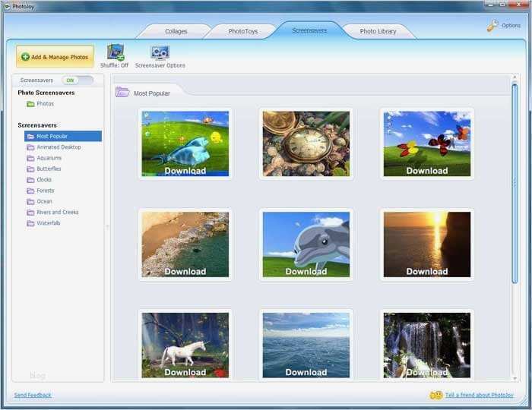Image resolution: width=532 pixels, height=410 pixels.
Task: Click the fish aquarium screensaver thumbnail
Action: pyautogui.click(x=185, y=143)
